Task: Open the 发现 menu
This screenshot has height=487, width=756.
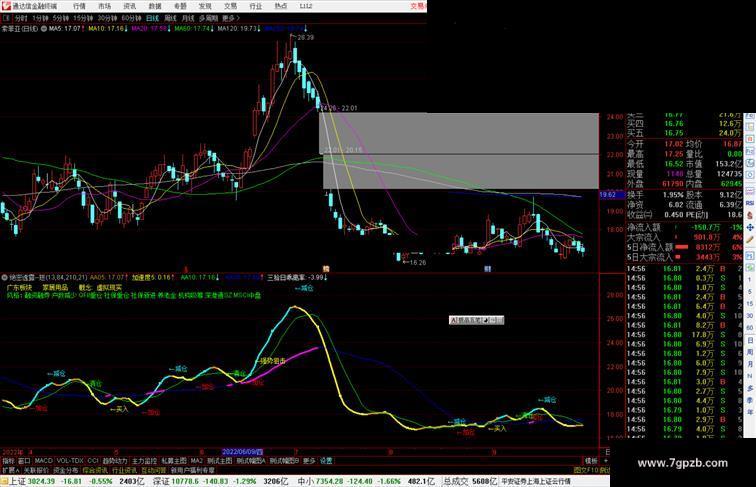Action: click(x=205, y=6)
